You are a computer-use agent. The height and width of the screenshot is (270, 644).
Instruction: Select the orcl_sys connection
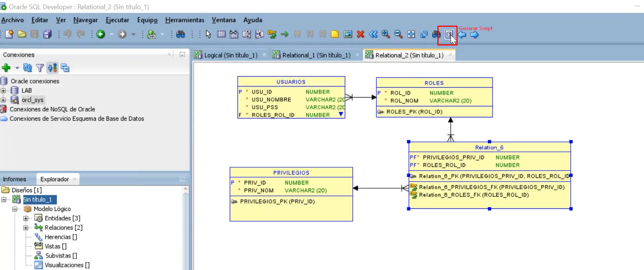[x=32, y=100]
